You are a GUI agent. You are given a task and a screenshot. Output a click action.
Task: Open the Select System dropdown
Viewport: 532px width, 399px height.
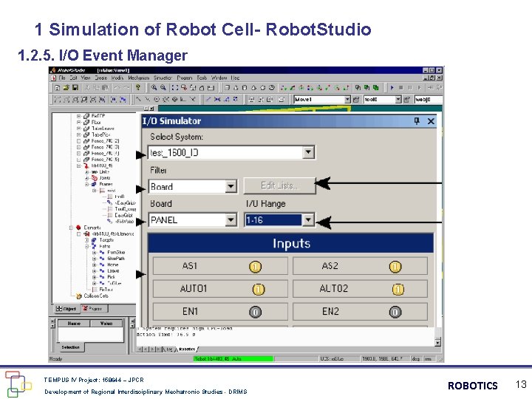[308, 152]
